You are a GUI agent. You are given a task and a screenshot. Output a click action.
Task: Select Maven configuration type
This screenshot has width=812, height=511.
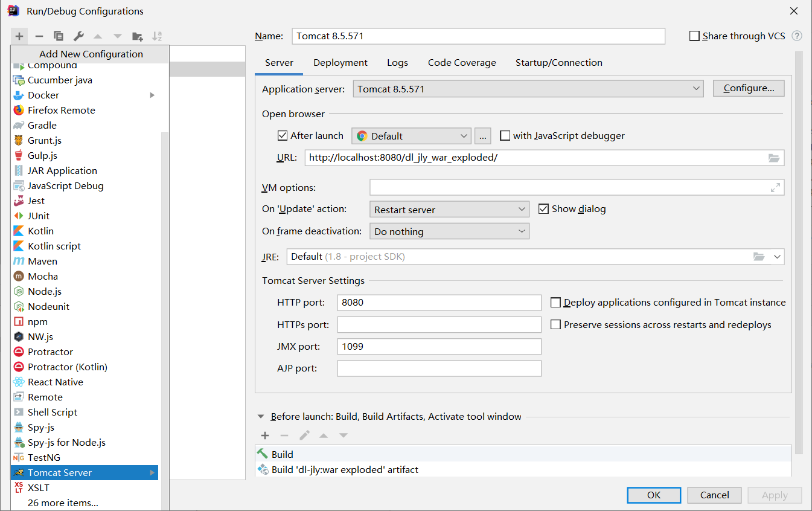pyautogui.click(x=85, y=261)
